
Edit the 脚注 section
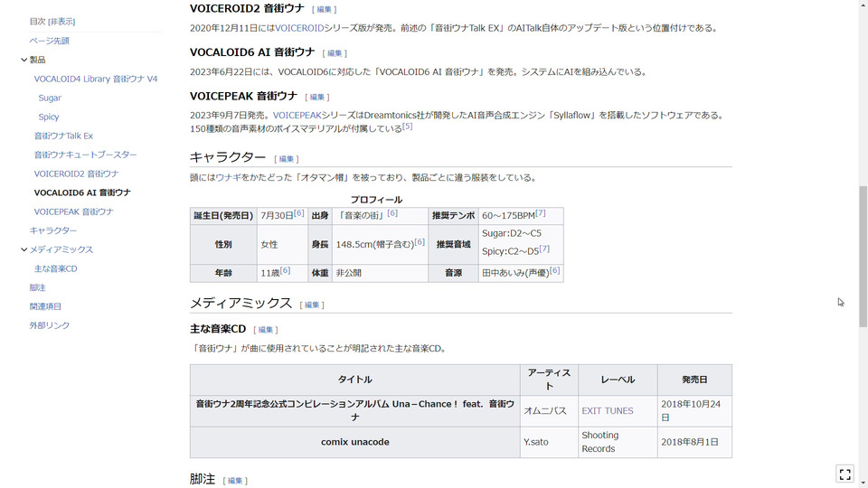235,481
